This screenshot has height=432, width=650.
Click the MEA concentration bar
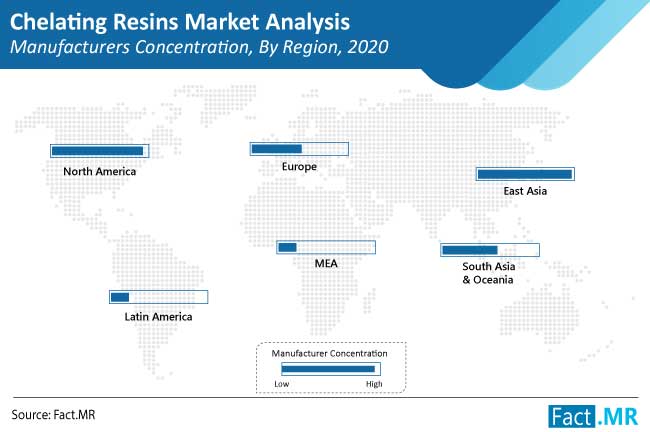pyautogui.click(x=326, y=248)
